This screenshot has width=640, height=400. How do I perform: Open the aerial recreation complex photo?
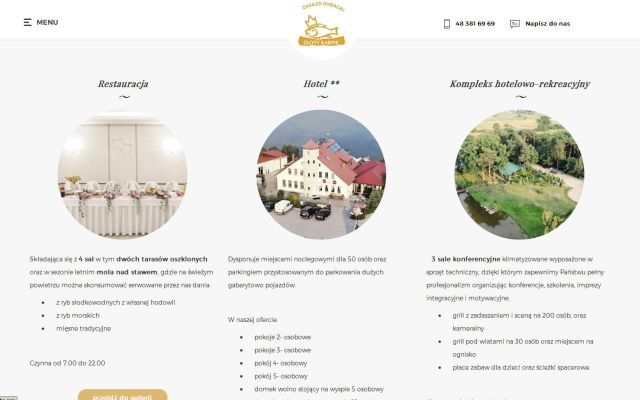pyautogui.click(x=520, y=174)
